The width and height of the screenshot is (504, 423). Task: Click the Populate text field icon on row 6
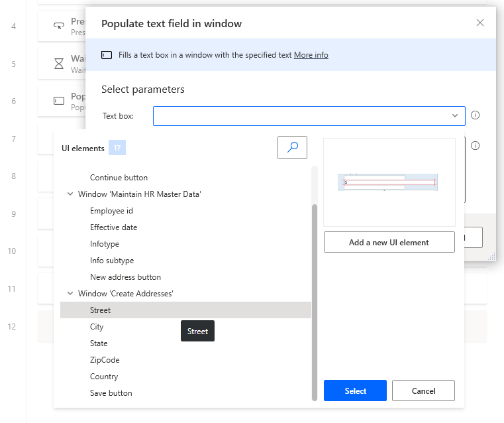pyautogui.click(x=59, y=101)
